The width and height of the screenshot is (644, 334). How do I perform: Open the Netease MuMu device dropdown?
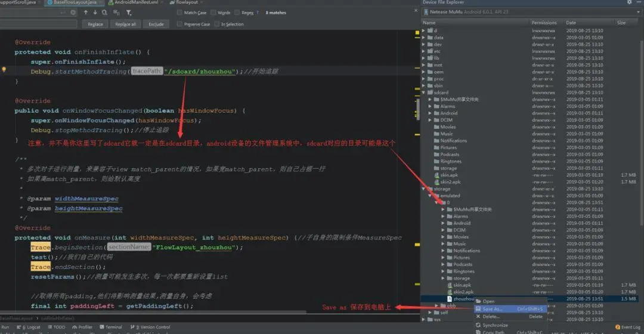tap(531, 12)
